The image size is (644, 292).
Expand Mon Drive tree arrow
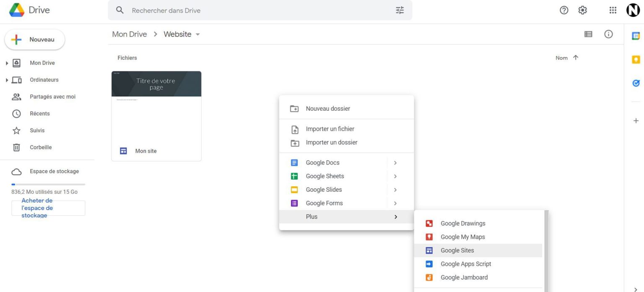point(7,63)
